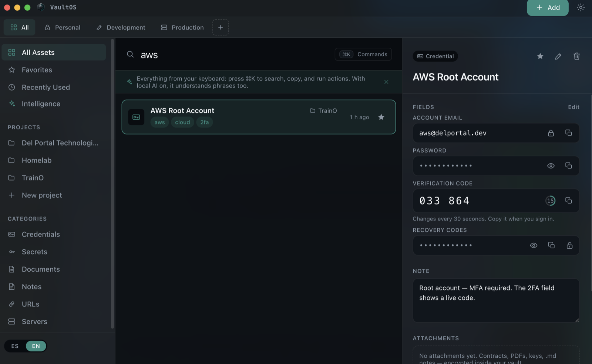Image resolution: width=592 pixels, height=364 pixels.
Task: Click Edit next to Fields
Action: [x=574, y=107]
